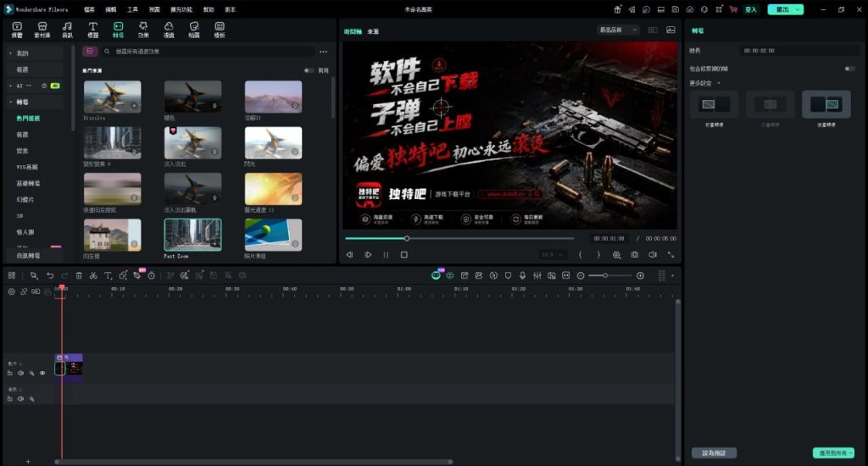
Task: Collapse the more settings arrow in properties panel
Action: (x=719, y=83)
